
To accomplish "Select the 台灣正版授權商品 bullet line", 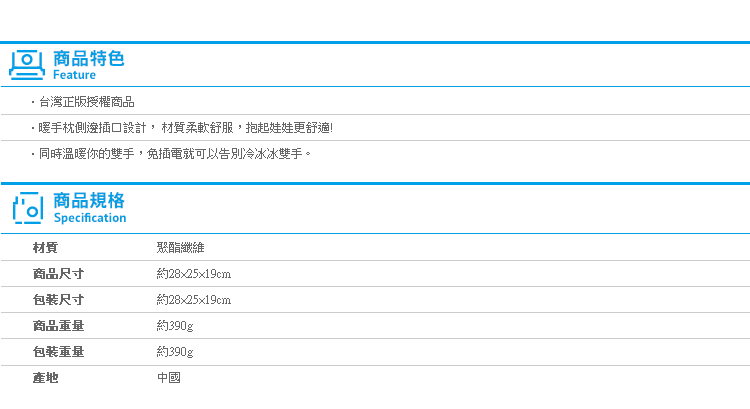I will pos(83,102).
